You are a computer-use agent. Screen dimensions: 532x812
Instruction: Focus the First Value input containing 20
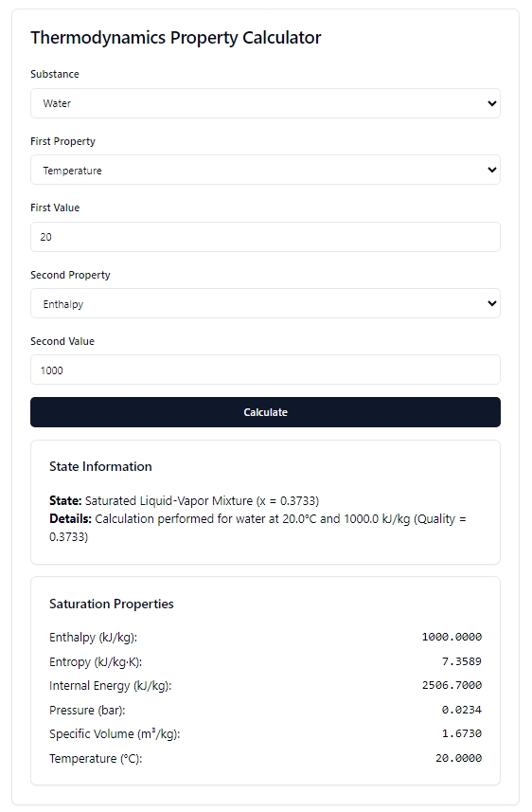265,237
